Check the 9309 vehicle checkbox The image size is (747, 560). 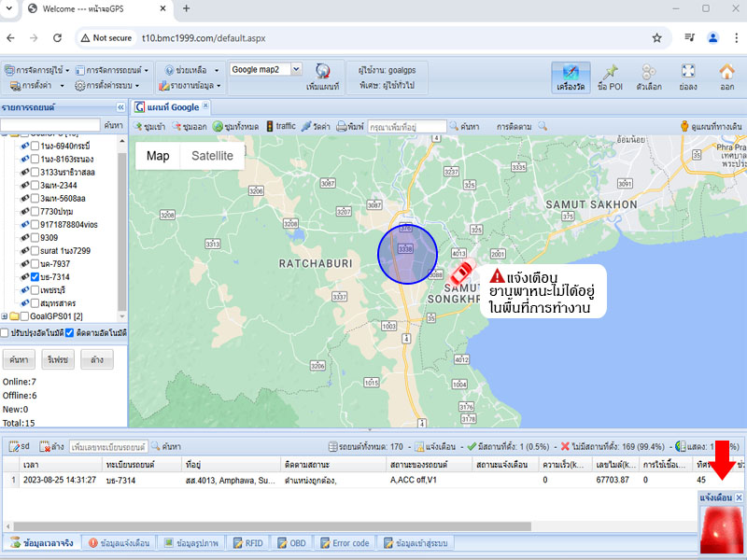pos(35,238)
